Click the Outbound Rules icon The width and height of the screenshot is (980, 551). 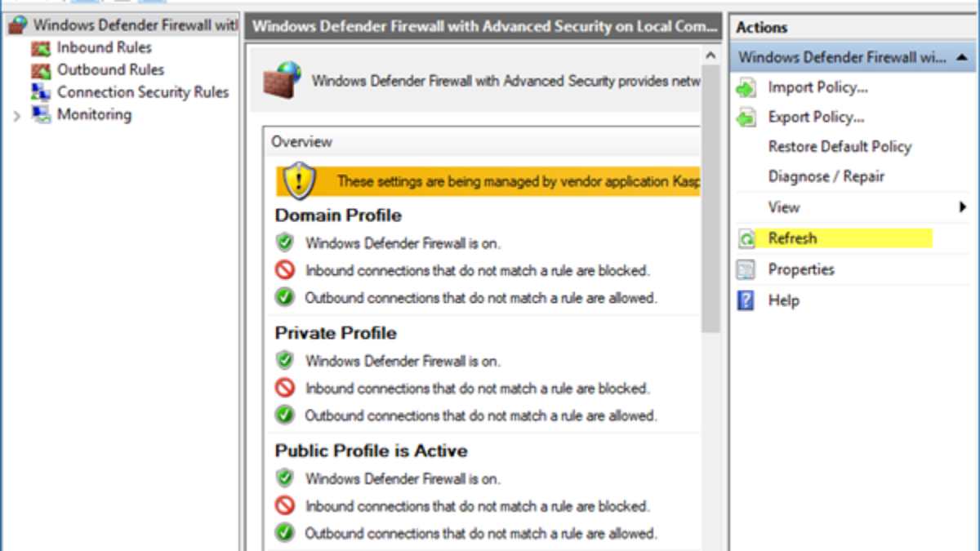[x=41, y=70]
